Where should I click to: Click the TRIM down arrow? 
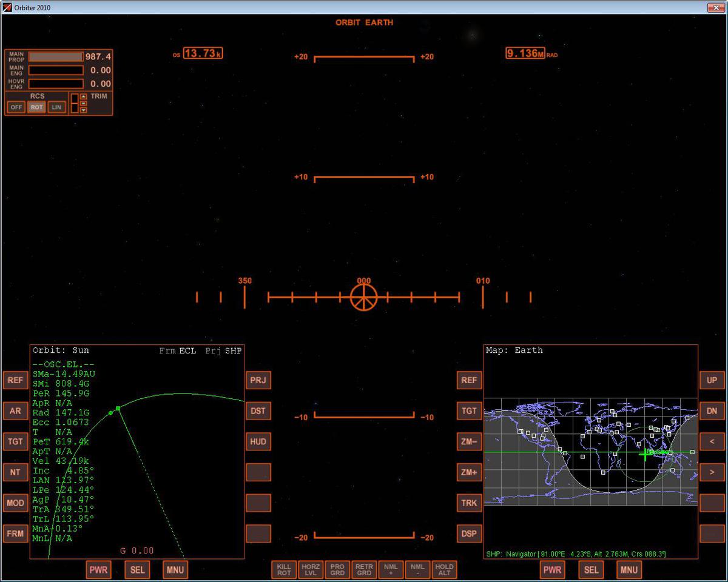click(84, 110)
